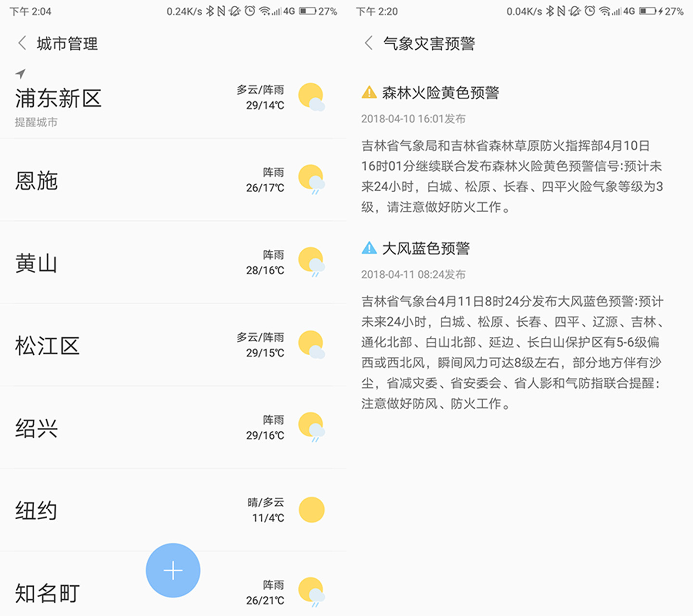Tap rain weather icon in 黄山 row
693x616 pixels.
311,262
